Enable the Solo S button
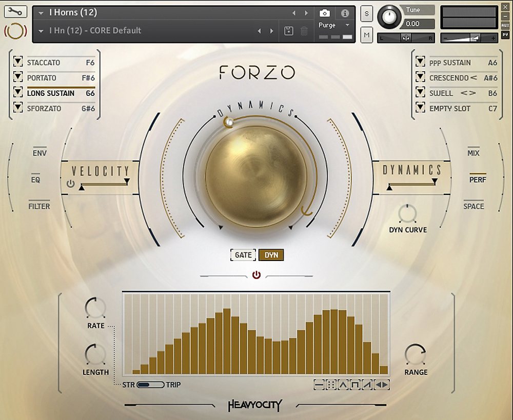The width and height of the screenshot is (513, 420). [x=366, y=13]
